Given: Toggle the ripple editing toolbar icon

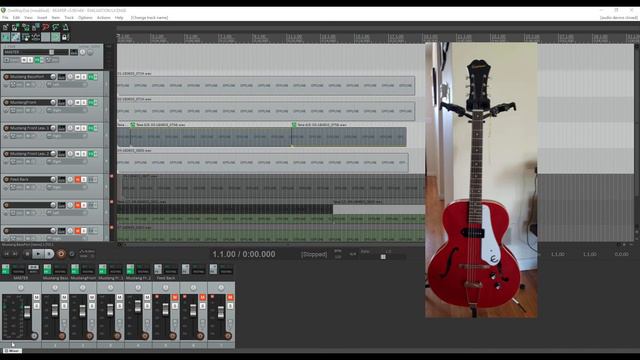Looking at the screenshot, I should pyautogui.click(x=25, y=37).
